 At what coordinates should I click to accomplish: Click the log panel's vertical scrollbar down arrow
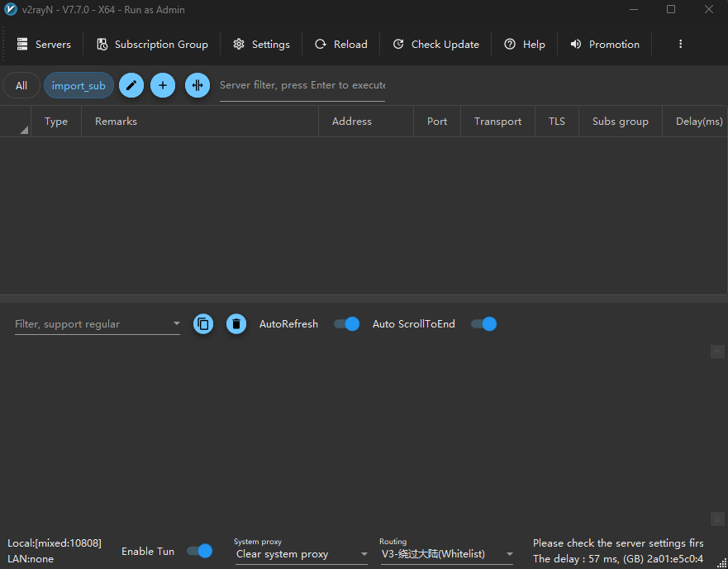pos(717,519)
